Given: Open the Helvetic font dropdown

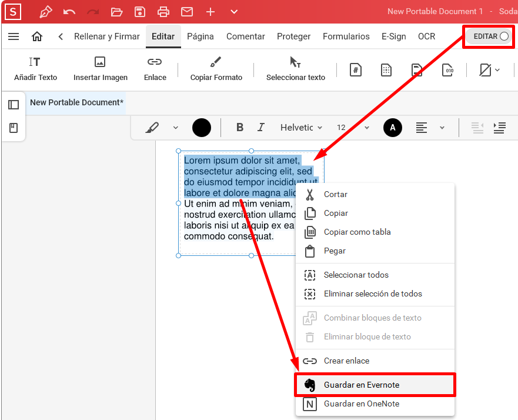Looking at the screenshot, I should click(x=301, y=128).
